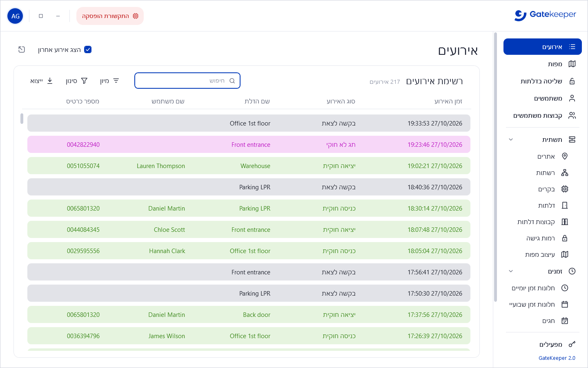The image size is (588, 368).
Task: Click the ייצוא export button
Action: [x=42, y=81]
